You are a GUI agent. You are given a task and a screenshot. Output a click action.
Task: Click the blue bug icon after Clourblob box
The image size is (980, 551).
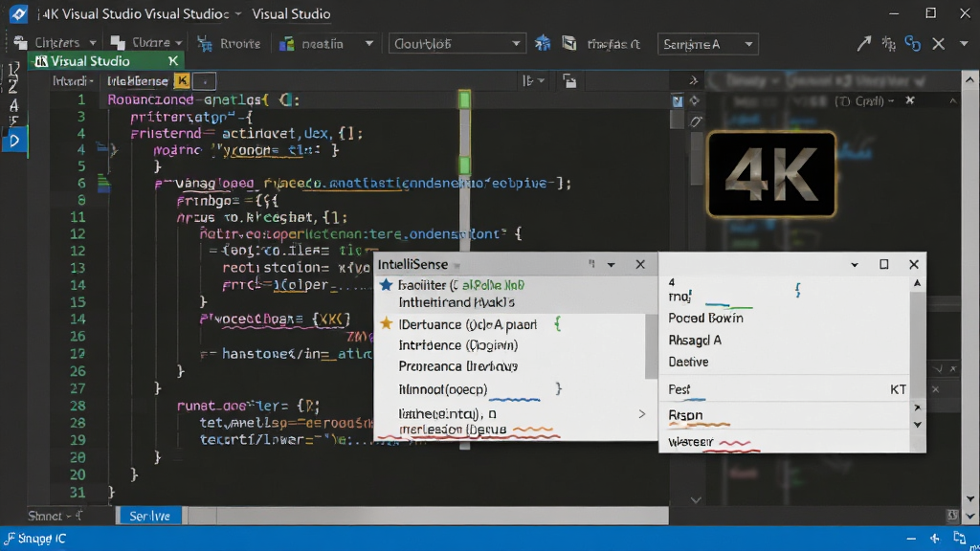543,42
